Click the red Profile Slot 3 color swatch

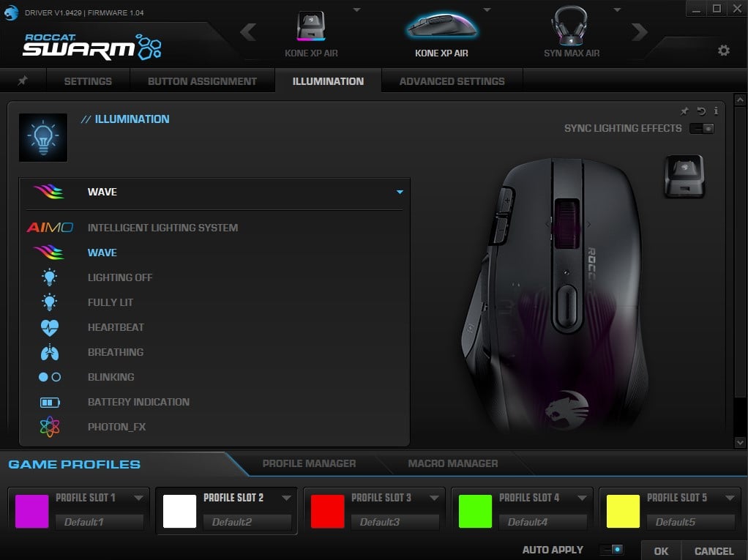pos(327,511)
